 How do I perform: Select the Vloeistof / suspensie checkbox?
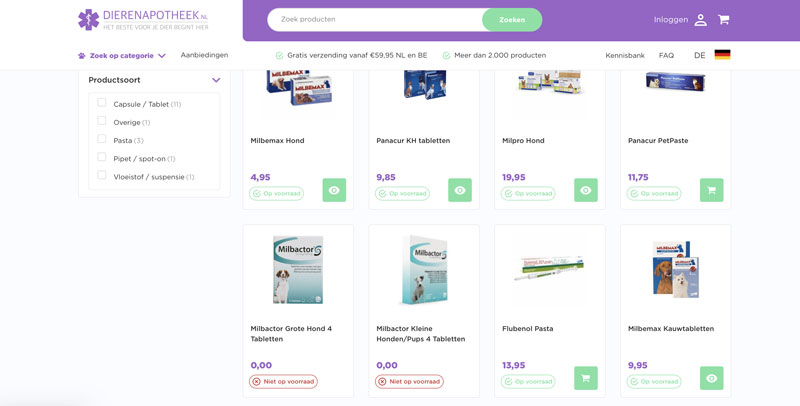pos(102,175)
